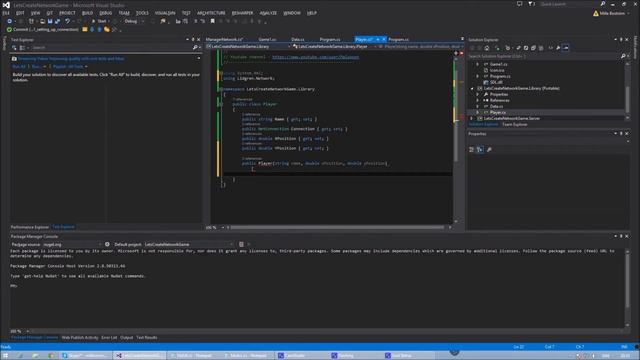Click the Search Solution Explorer field
The height and width of the screenshot is (360, 640).
click(543, 56)
